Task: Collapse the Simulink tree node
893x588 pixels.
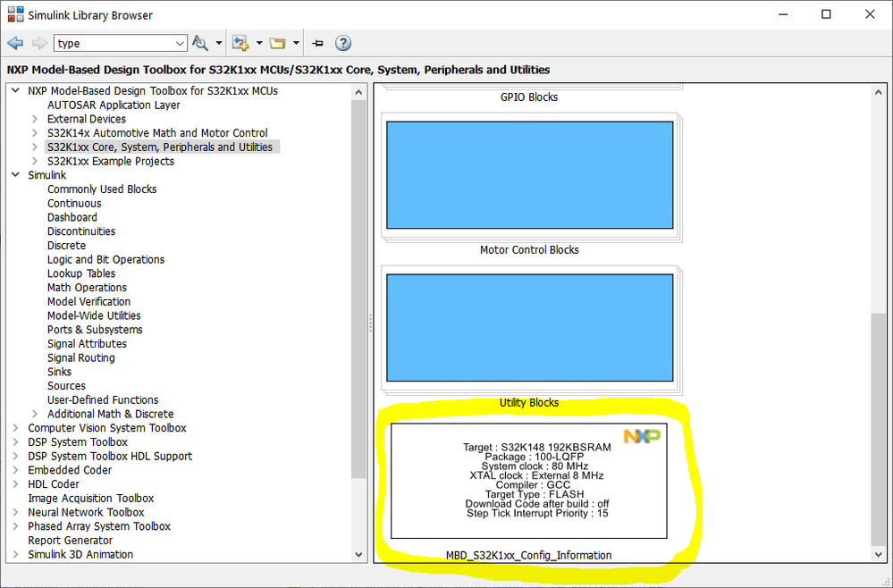Action: coord(16,175)
